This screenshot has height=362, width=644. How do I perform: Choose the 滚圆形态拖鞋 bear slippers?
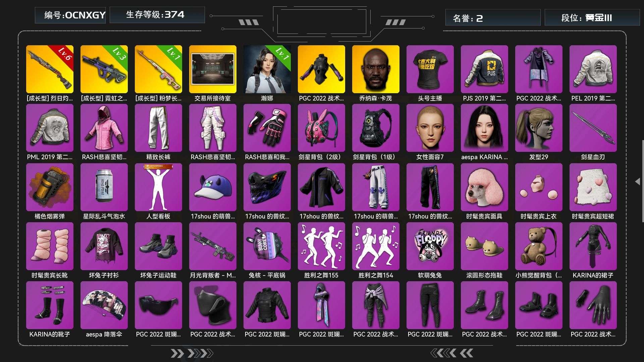click(484, 246)
